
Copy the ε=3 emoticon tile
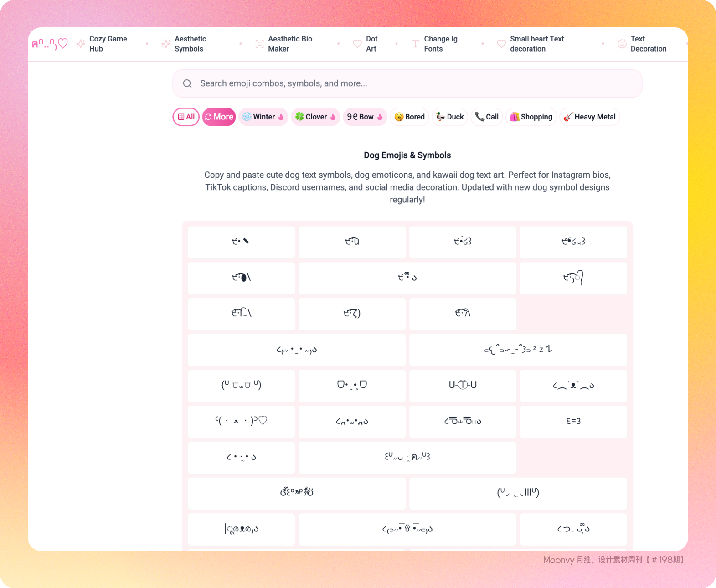click(x=573, y=421)
